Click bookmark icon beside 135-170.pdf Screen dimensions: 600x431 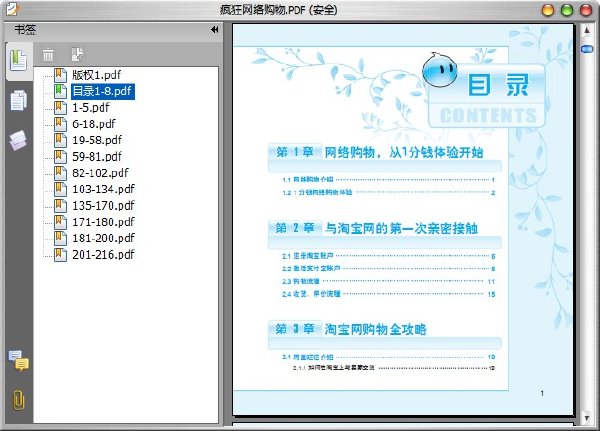(60, 206)
